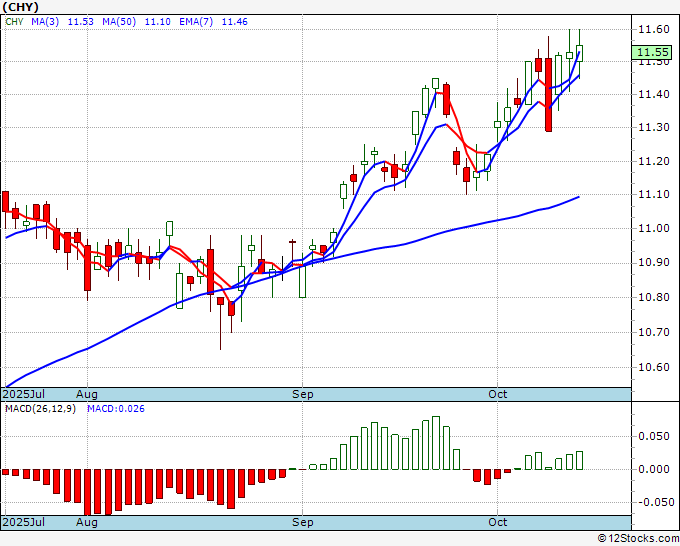Select the MACD:0.026 value label
Screen dimensions: 680x546
tap(116, 409)
